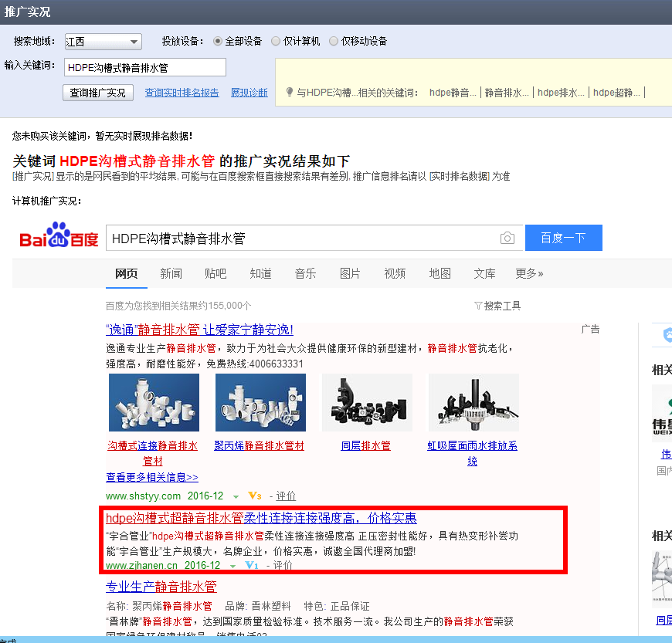The height and width of the screenshot is (643, 672).
Task: Open the 查询实时排名报告 link
Action: pyautogui.click(x=182, y=93)
